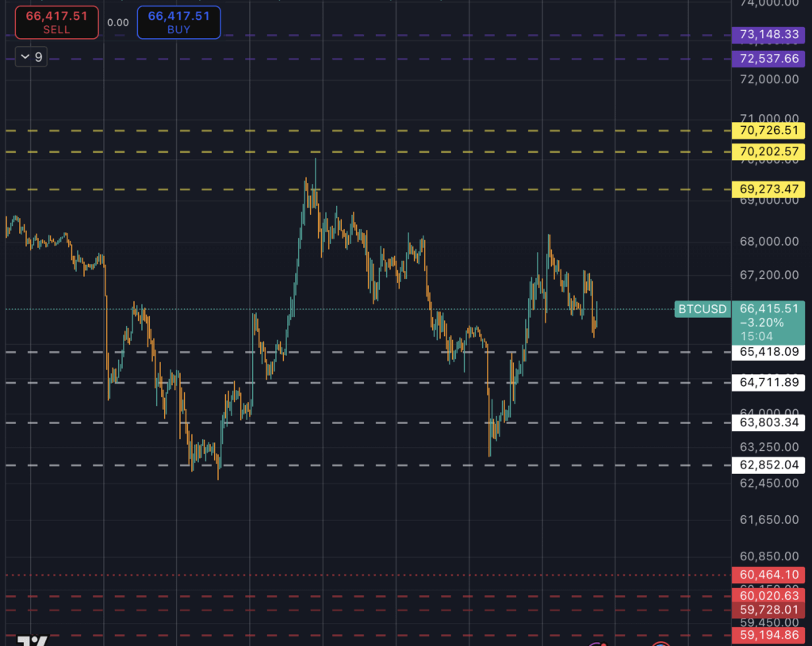The height and width of the screenshot is (646, 812).
Task: Select the white 64,711.89 level label
Action: point(768,383)
